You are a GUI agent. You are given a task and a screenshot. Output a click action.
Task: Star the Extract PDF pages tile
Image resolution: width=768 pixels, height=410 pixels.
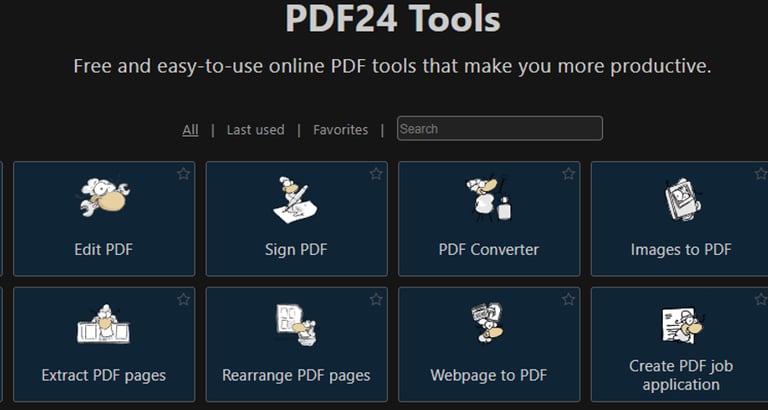[x=183, y=299]
